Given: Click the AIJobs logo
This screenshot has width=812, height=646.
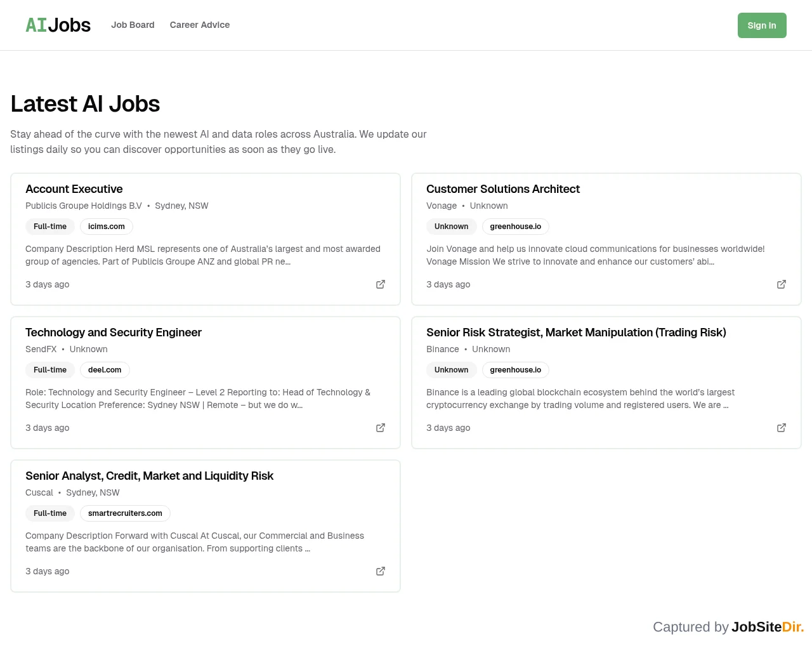Looking at the screenshot, I should point(58,25).
